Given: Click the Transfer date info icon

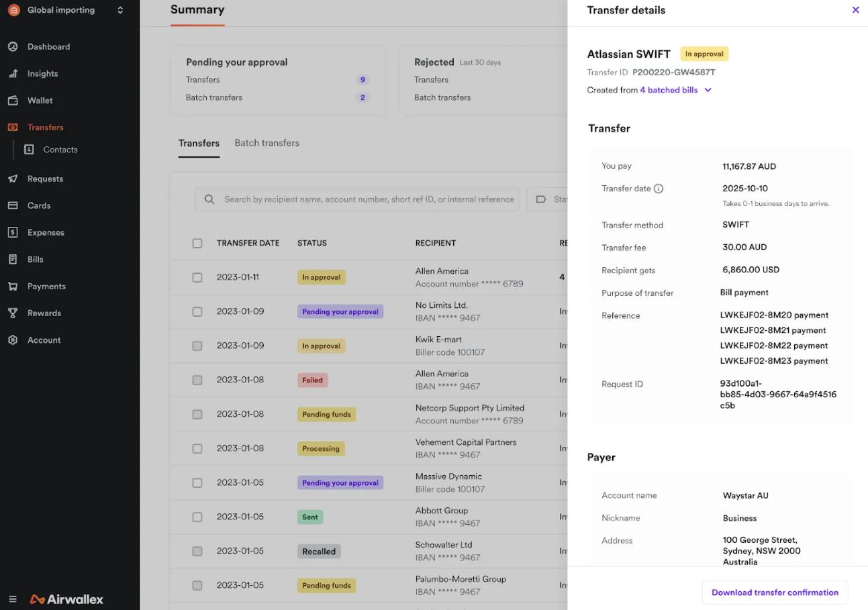Looking at the screenshot, I should (659, 189).
